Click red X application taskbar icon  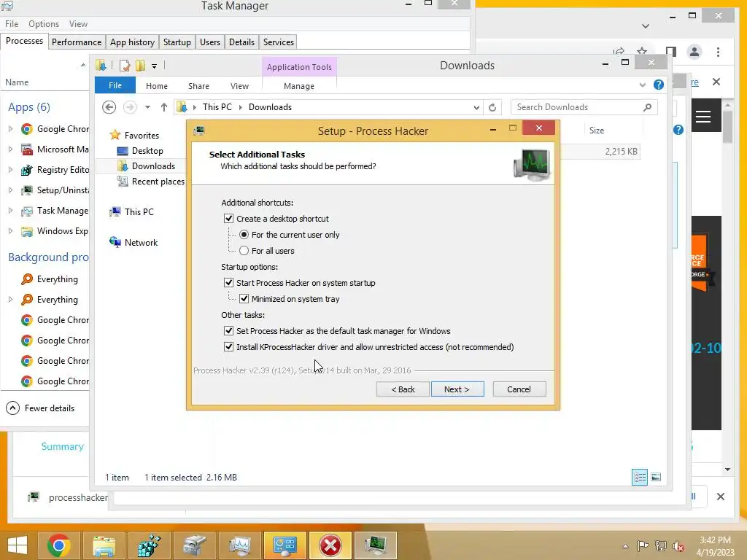click(330, 545)
